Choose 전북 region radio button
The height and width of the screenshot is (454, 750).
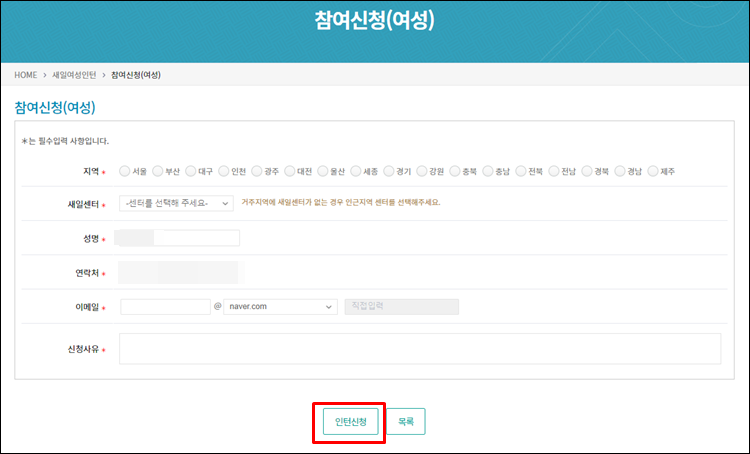pos(522,171)
